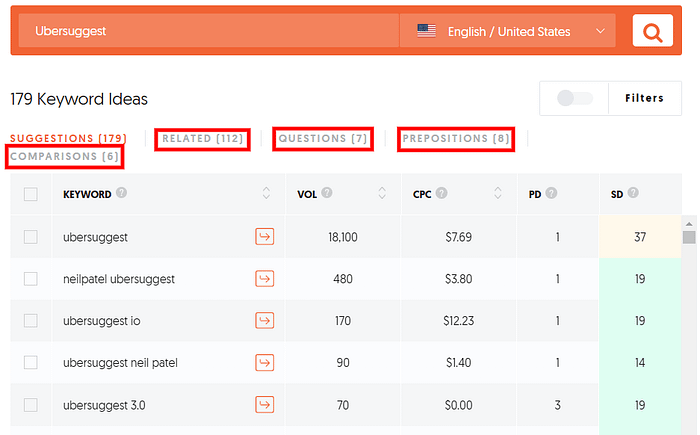Check the ubersuggest row checkbox

(x=30, y=237)
